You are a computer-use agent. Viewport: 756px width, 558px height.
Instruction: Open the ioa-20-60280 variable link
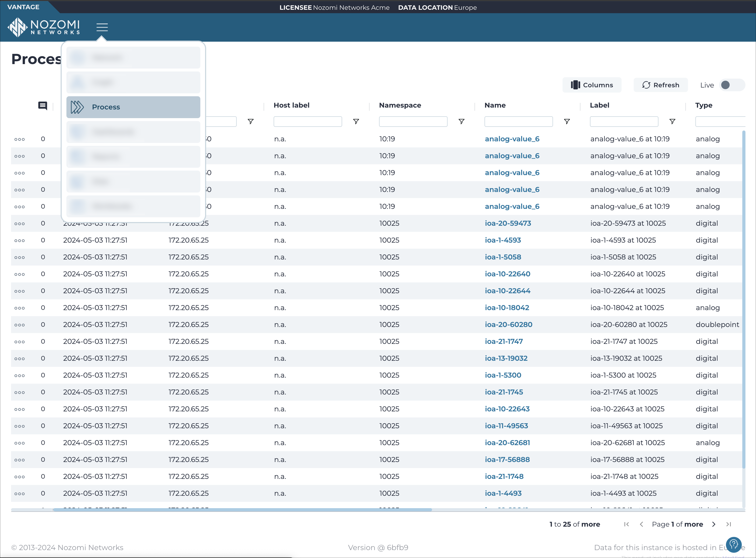[508, 325]
